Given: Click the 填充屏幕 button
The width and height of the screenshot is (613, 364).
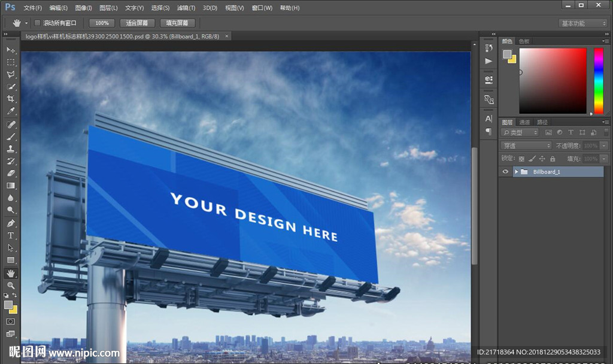Looking at the screenshot, I should coord(177,23).
